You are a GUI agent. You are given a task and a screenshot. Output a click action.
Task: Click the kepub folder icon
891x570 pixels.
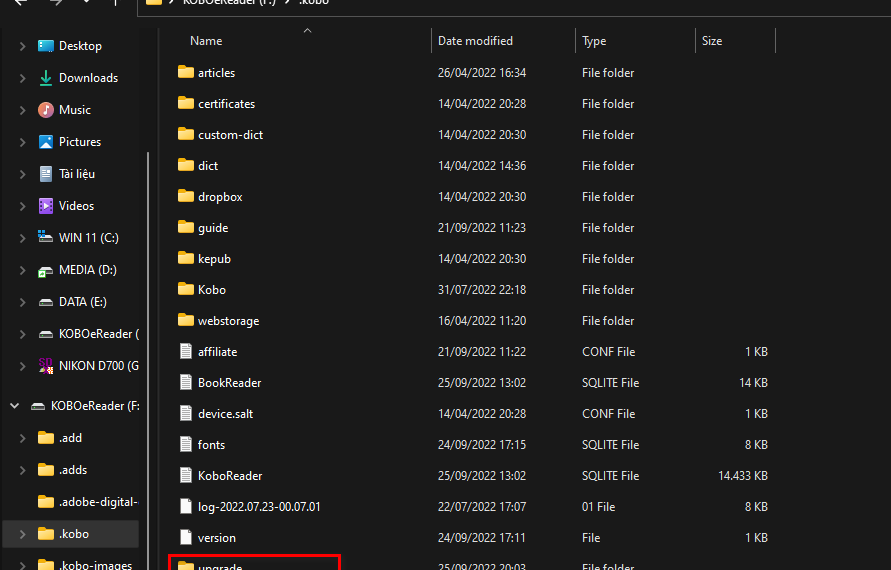pyautogui.click(x=186, y=258)
